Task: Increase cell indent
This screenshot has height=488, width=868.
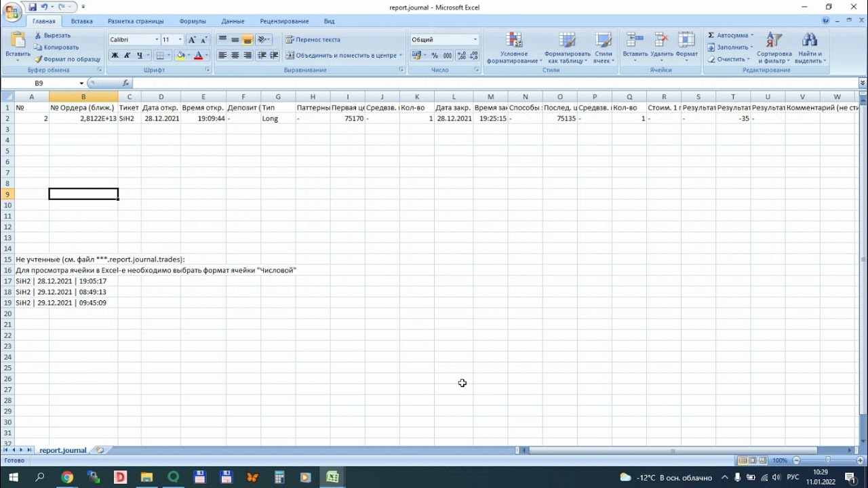Action: click(x=274, y=56)
